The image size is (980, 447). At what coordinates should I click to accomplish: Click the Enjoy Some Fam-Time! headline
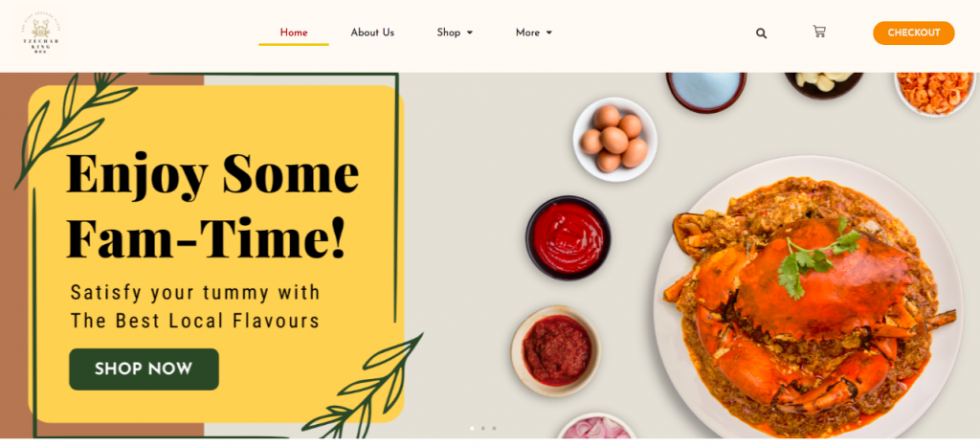(x=212, y=205)
